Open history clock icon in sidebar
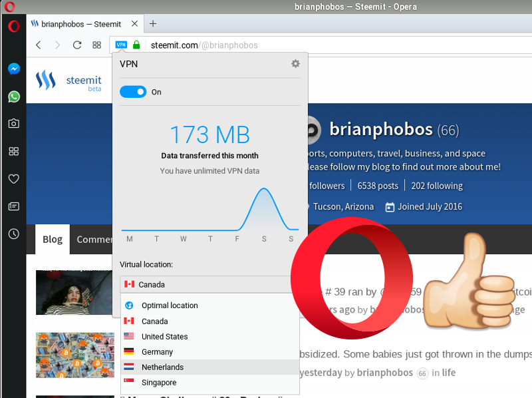This screenshot has width=532, height=398. [13, 234]
